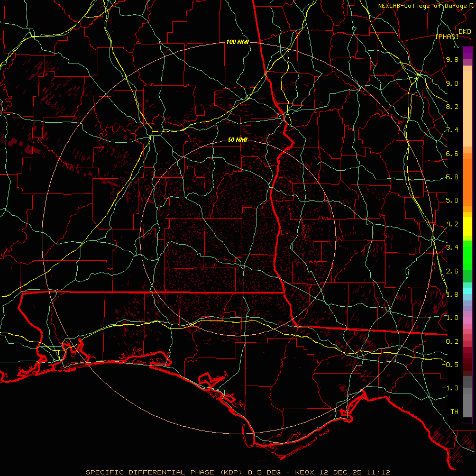476x476 pixels.
Task: Click the dark red segment of color bar
Action: (x=467, y=358)
